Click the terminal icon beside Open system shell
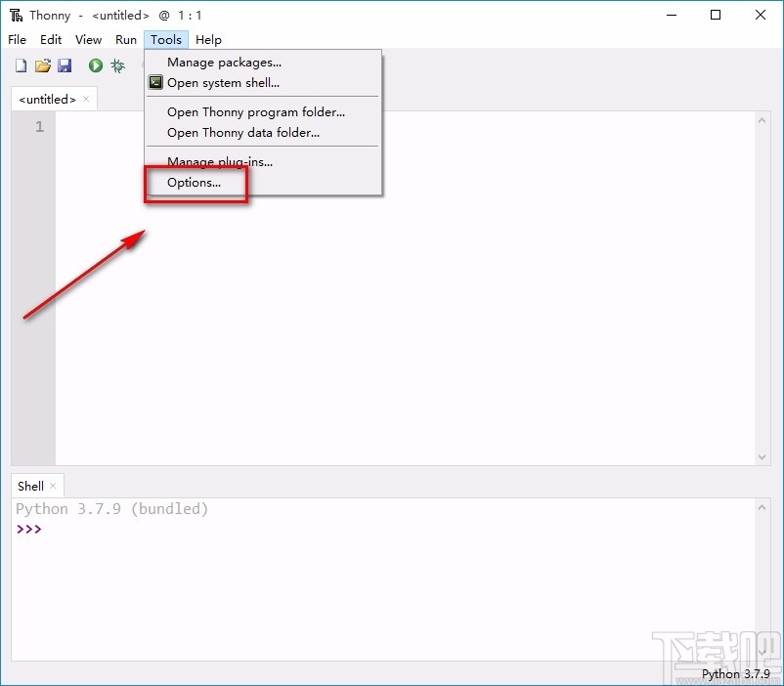784x686 pixels. pyautogui.click(x=155, y=82)
